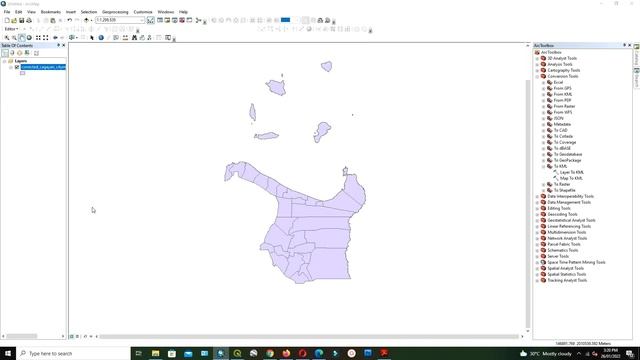
Task: Pin the ArcToolbox panel
Action: click(624, 45)
